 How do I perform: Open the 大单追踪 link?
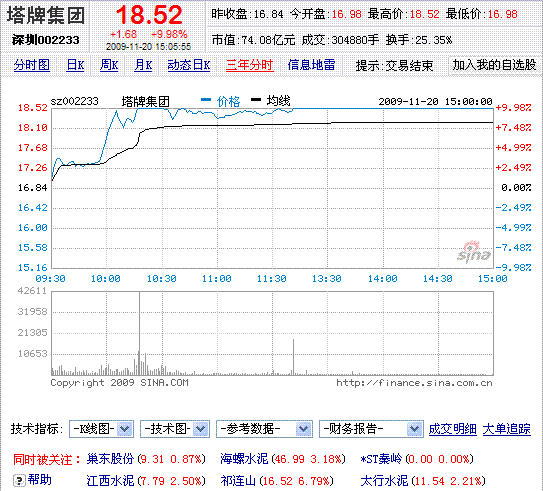click(x=507, y=429)
